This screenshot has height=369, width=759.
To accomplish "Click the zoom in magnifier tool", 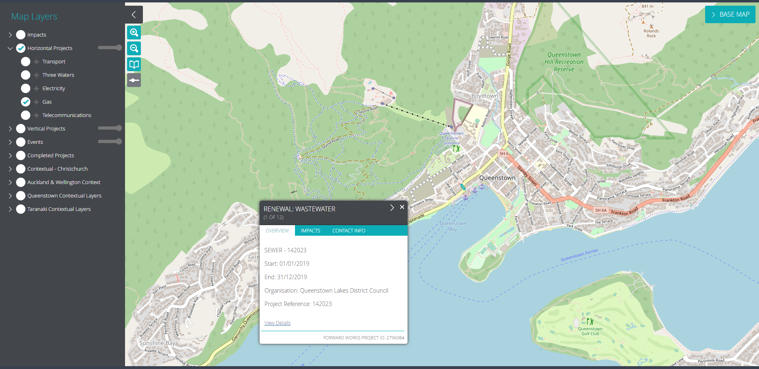I will click(x=134, y=32).
